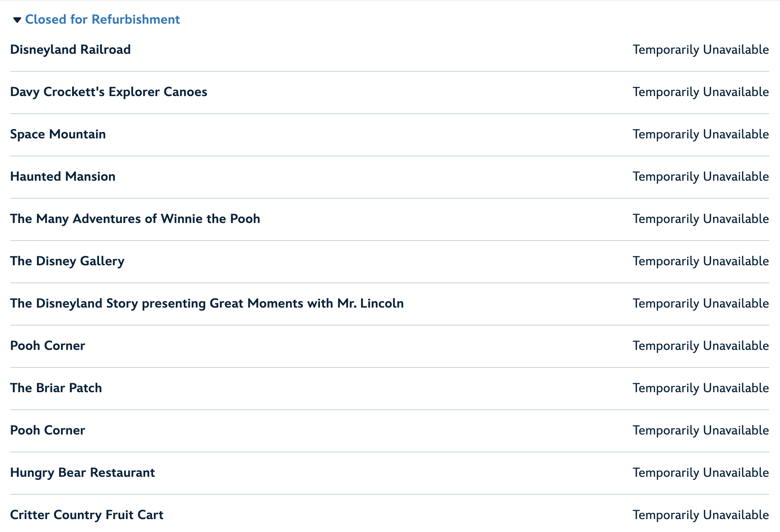Click The Briar Patch's Temporarily Unavailable status
Screen dimensions: 780x532
coord(701,388)
